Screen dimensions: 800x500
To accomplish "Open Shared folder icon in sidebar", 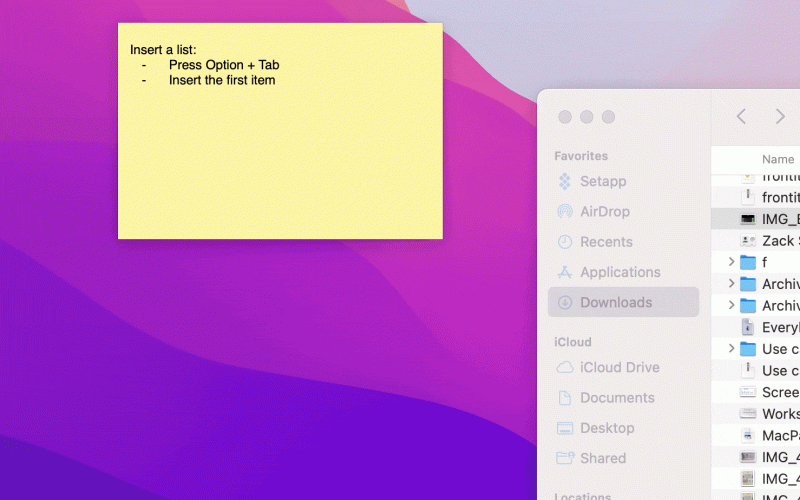I will 565,458.
